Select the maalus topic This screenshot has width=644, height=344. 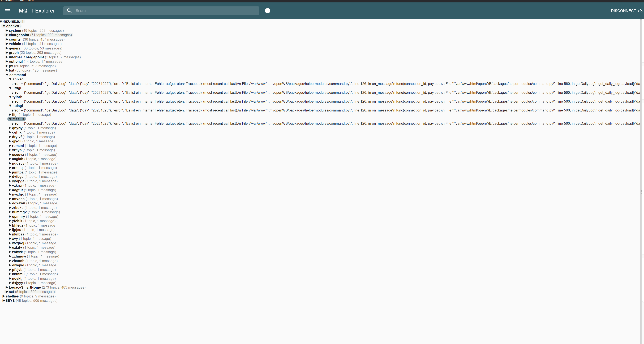coord(18,119)
